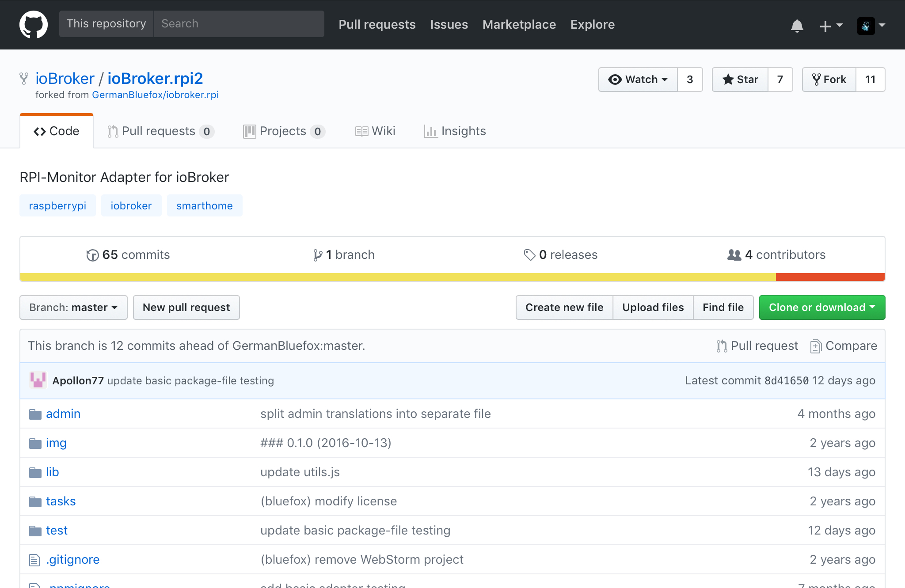Open GermanBluefox/iobroker.rpi source link
Screen dimensions: 905x588
click(155, 95)
